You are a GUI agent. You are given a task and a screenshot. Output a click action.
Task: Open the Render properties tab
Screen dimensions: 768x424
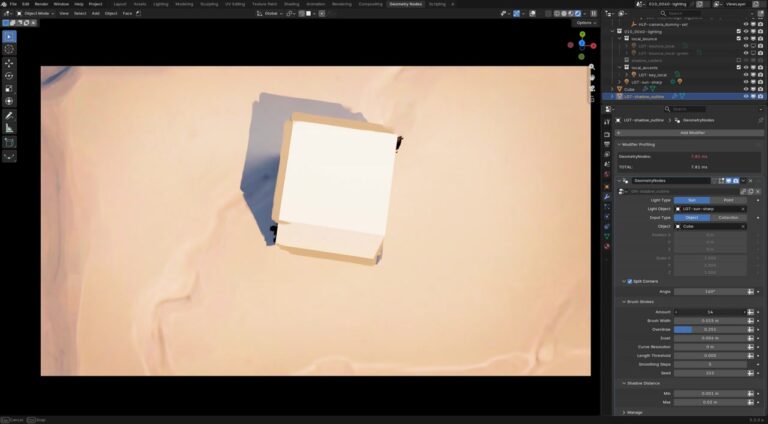click(607, 134)
